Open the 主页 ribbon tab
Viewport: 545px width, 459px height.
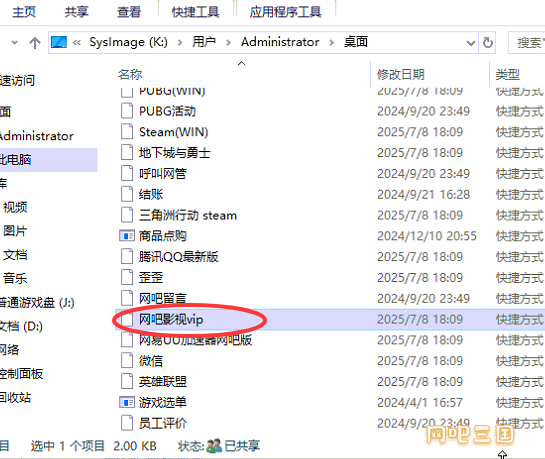[24, 12]
